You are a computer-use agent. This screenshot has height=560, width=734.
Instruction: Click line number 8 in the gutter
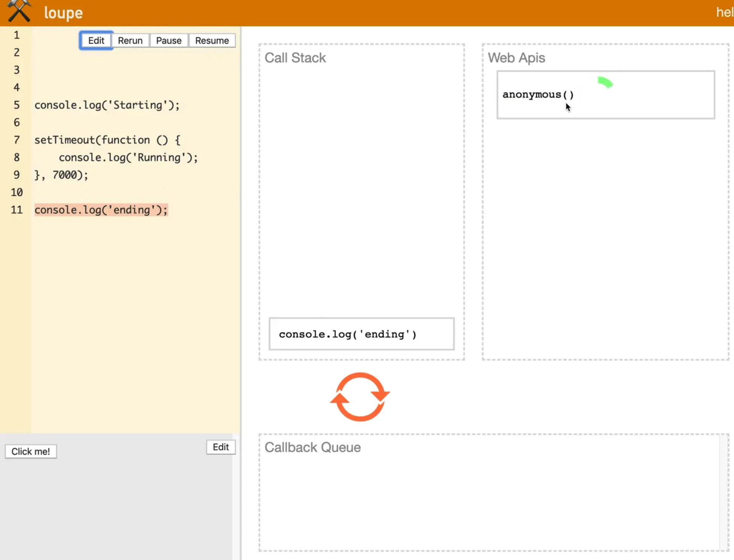click(x=17, y=157)
